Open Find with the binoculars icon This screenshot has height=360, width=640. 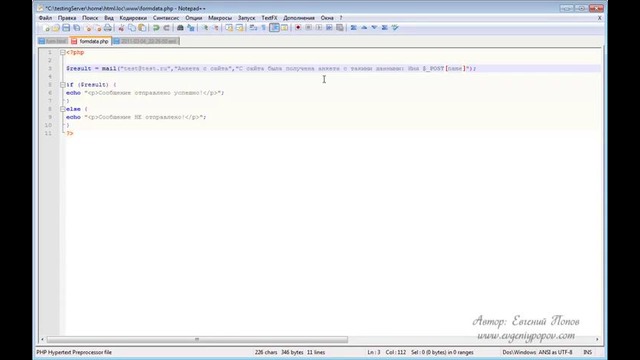click(180, 28)
